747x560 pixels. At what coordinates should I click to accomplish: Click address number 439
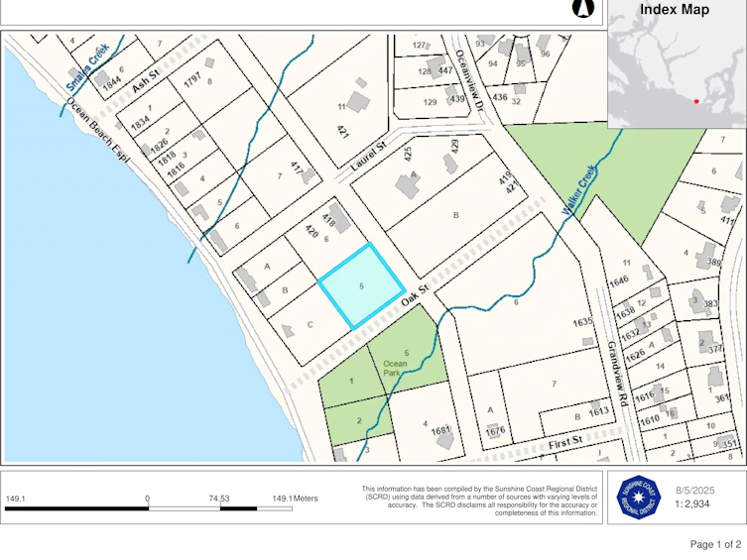457,98
